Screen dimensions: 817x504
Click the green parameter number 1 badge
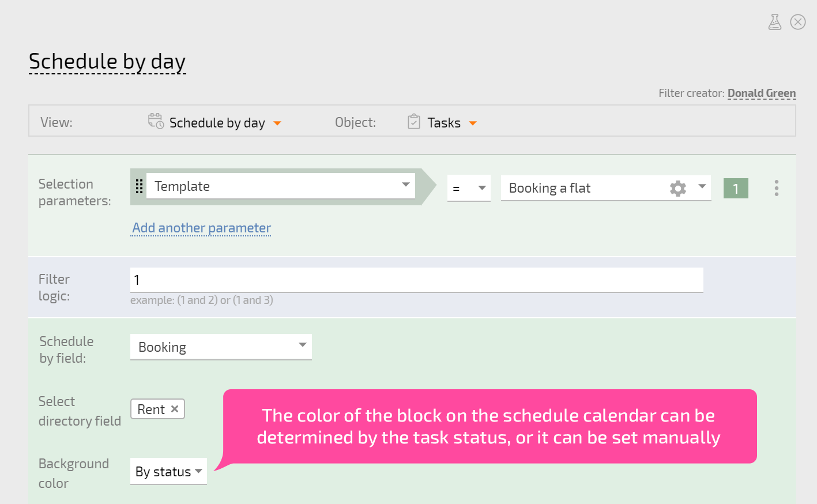(736, 189)
